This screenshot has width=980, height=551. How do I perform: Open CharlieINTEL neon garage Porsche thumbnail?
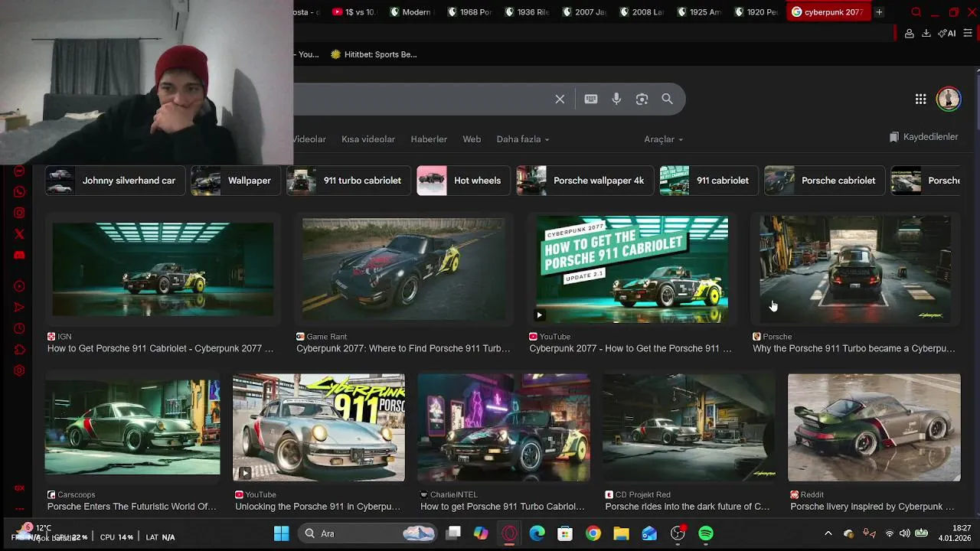pos(504,428)
